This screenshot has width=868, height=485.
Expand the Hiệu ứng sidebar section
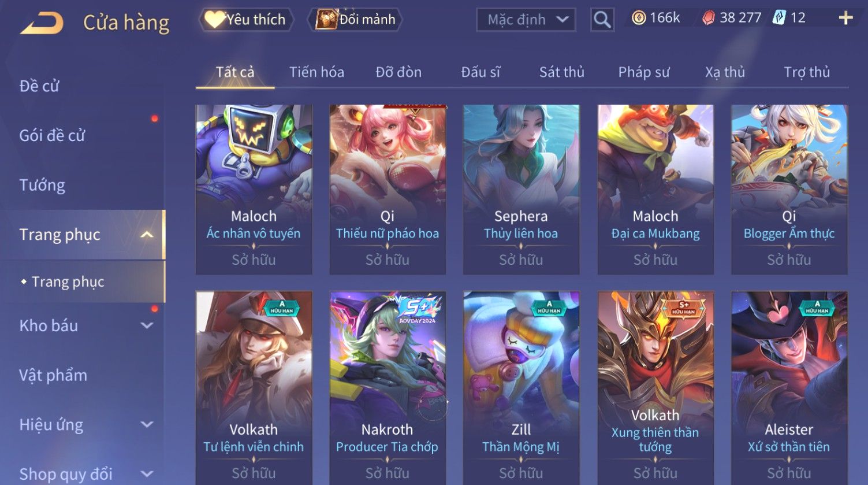pos(147,425)
